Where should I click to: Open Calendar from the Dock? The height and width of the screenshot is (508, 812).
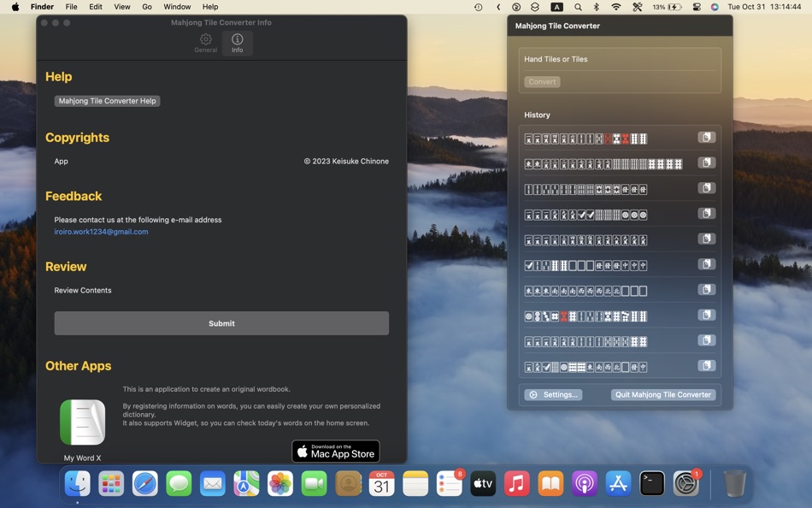tap(382, 484)
